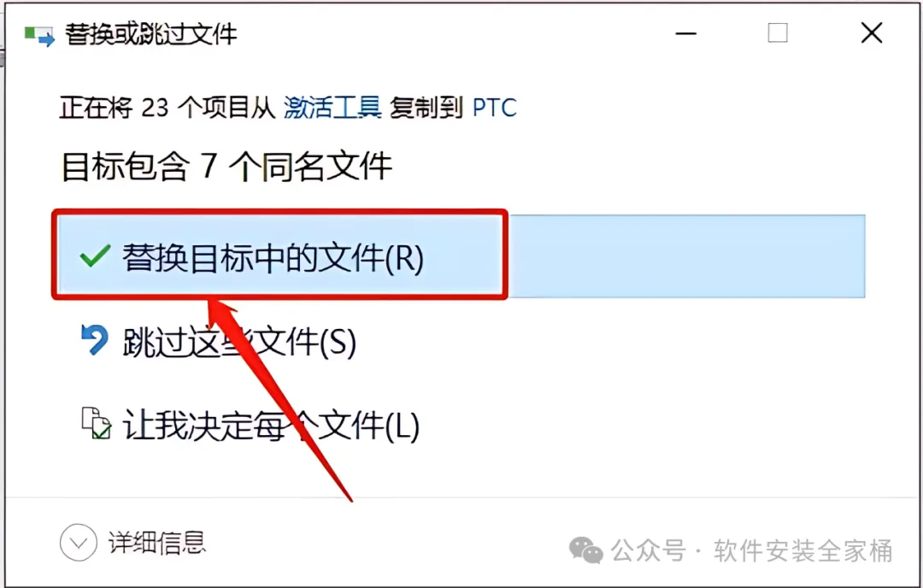Maximize the 替换或跳过文件 dialog window
The height and width of the screenshot is (588, 923).
coord(778,33)
